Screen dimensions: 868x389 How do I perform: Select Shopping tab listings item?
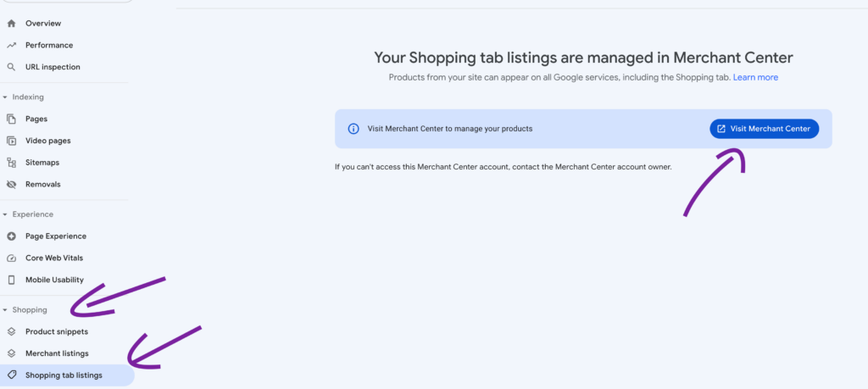coord(66,375)
